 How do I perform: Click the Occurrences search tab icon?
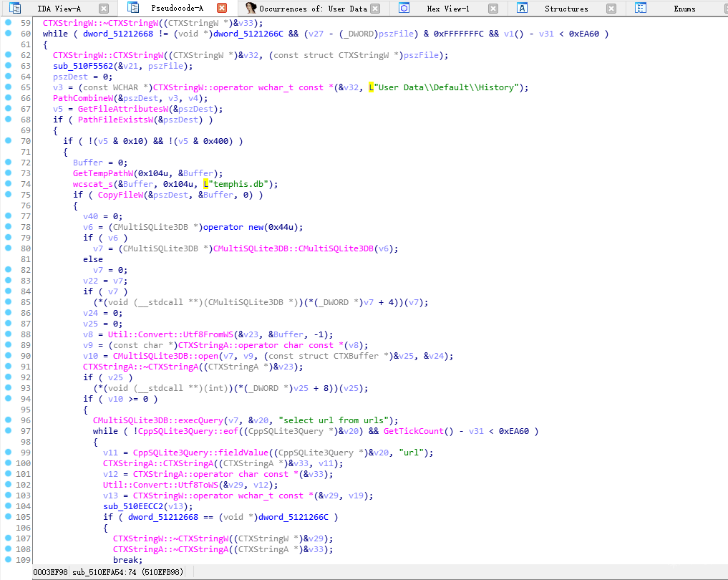tap(251, 8)
